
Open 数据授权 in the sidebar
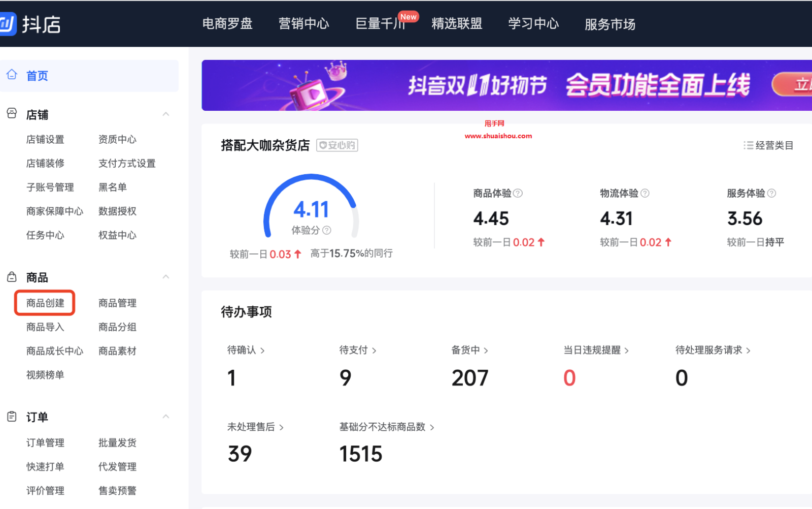117,211
